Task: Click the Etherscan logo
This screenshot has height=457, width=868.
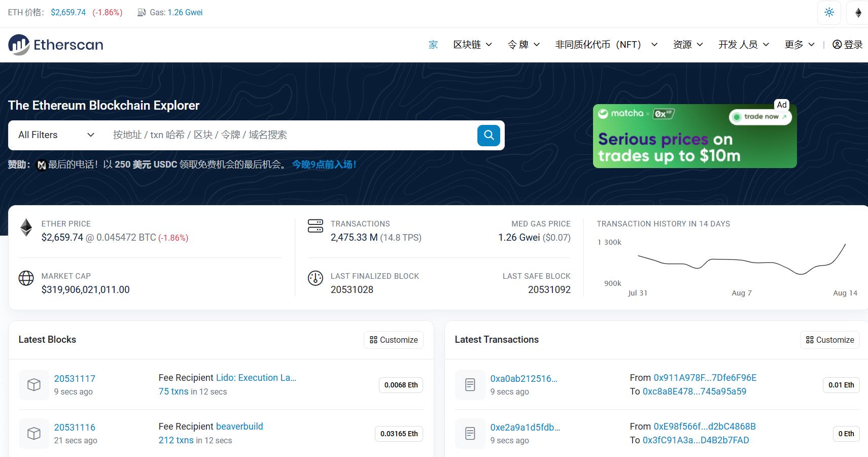Action: coord(56,45)
